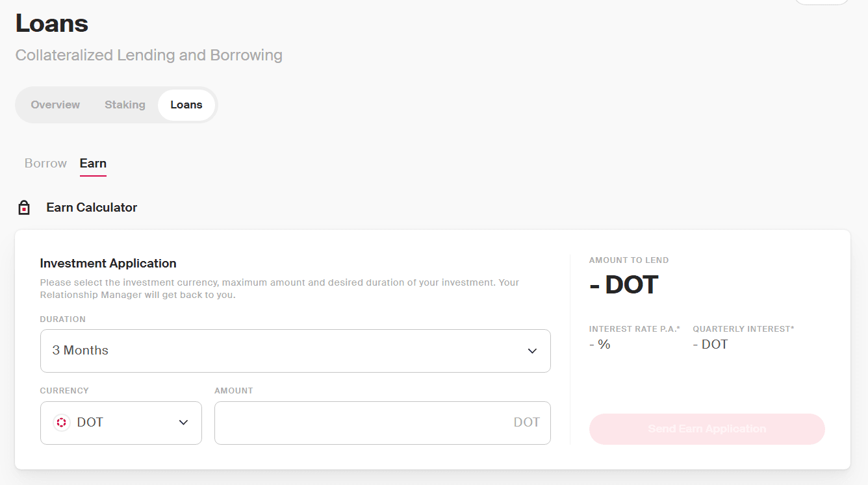Open the Staking tab

tap(125, 105)
